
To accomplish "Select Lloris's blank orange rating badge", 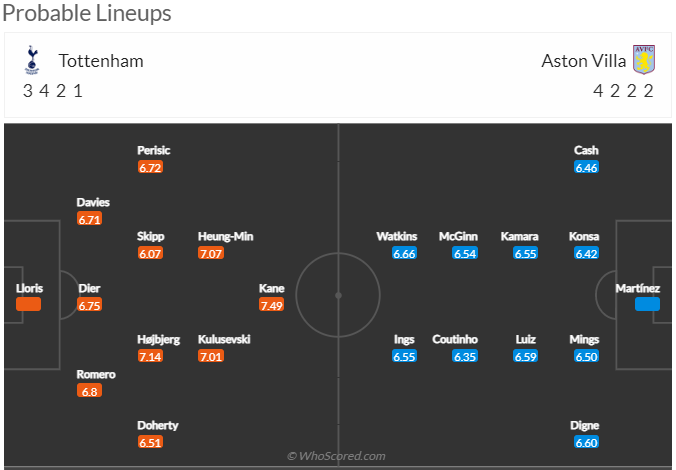I will pos(28,304).
